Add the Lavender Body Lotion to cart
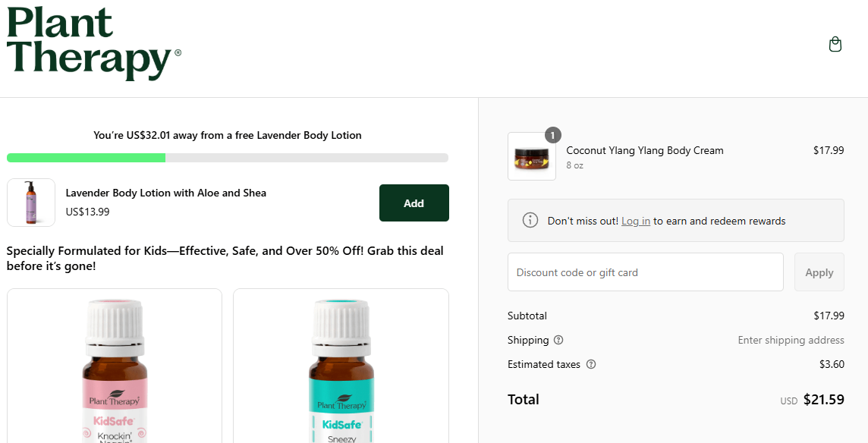 point(414,203)
